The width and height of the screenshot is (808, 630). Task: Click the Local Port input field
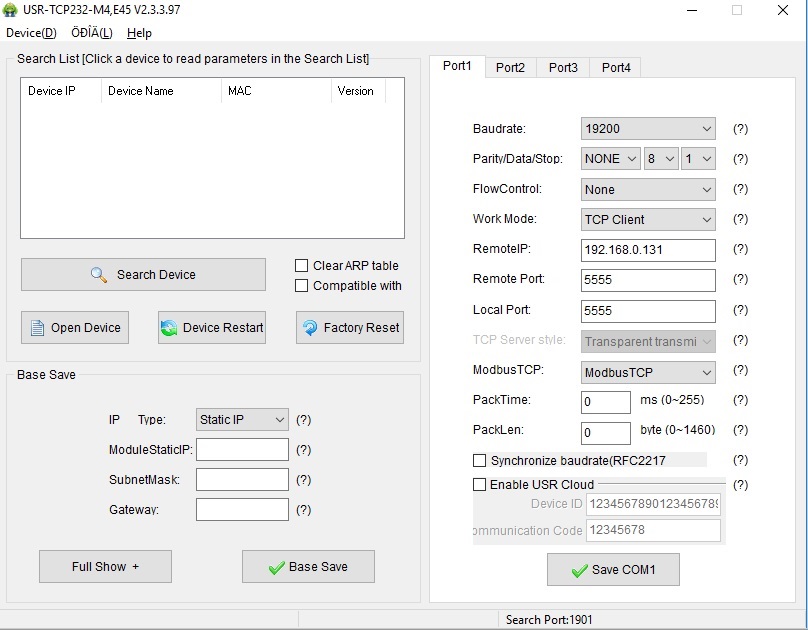tap(648, 311)
